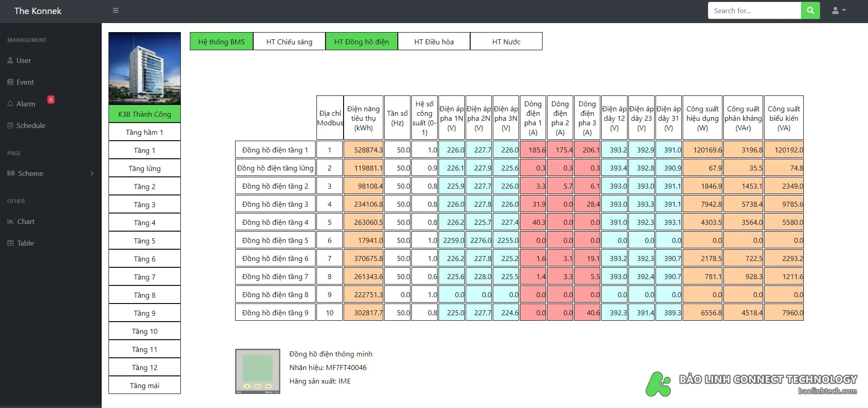
Task: Click the red alarm count badge
Action: [x=51, y=100]
